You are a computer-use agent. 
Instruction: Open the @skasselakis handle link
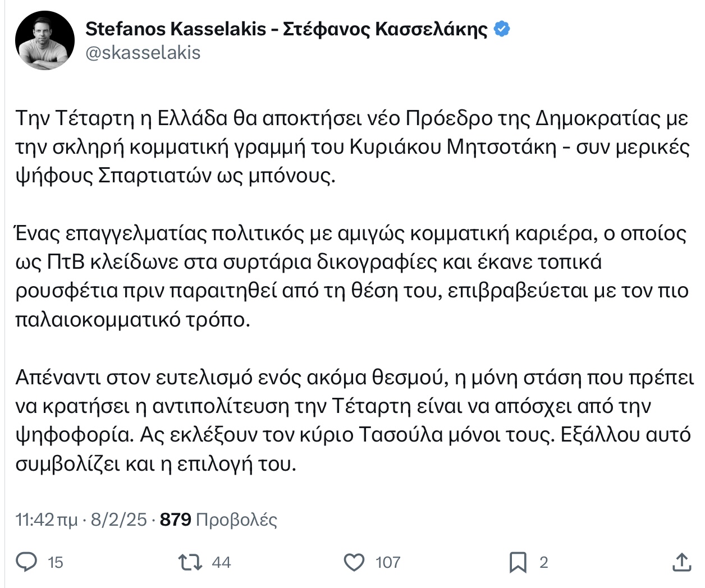[x=143, y=53]
